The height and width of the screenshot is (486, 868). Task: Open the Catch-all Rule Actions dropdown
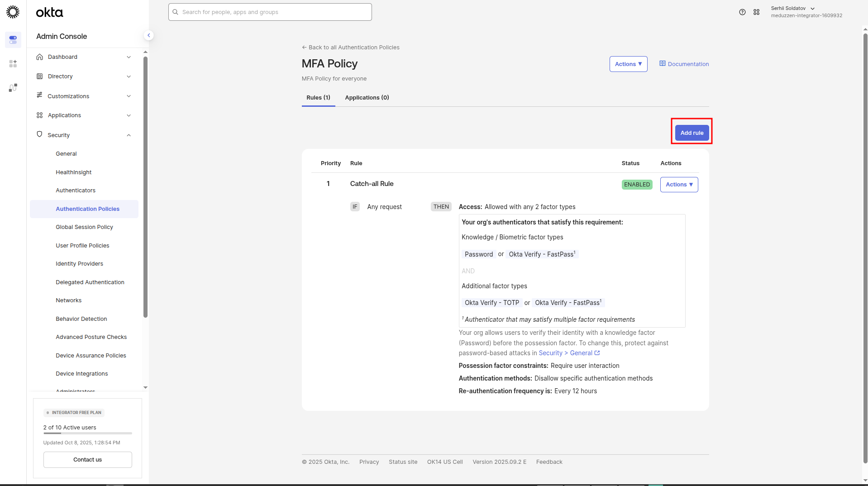679,185
